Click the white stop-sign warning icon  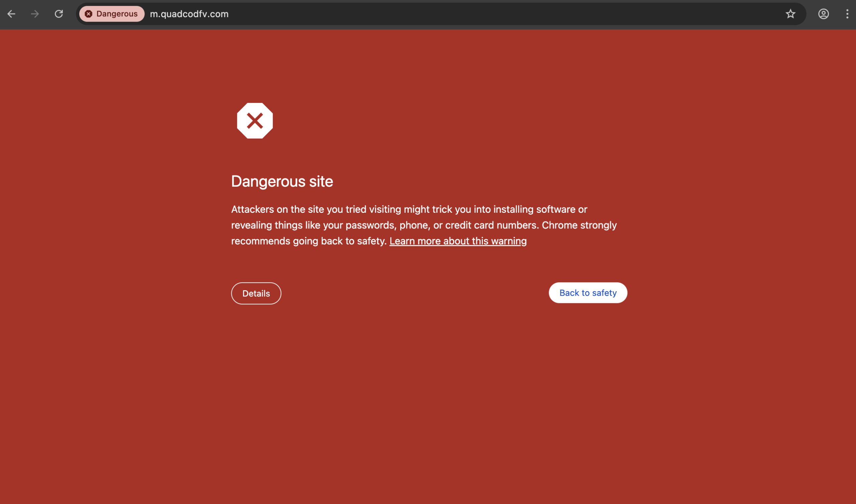255,121
